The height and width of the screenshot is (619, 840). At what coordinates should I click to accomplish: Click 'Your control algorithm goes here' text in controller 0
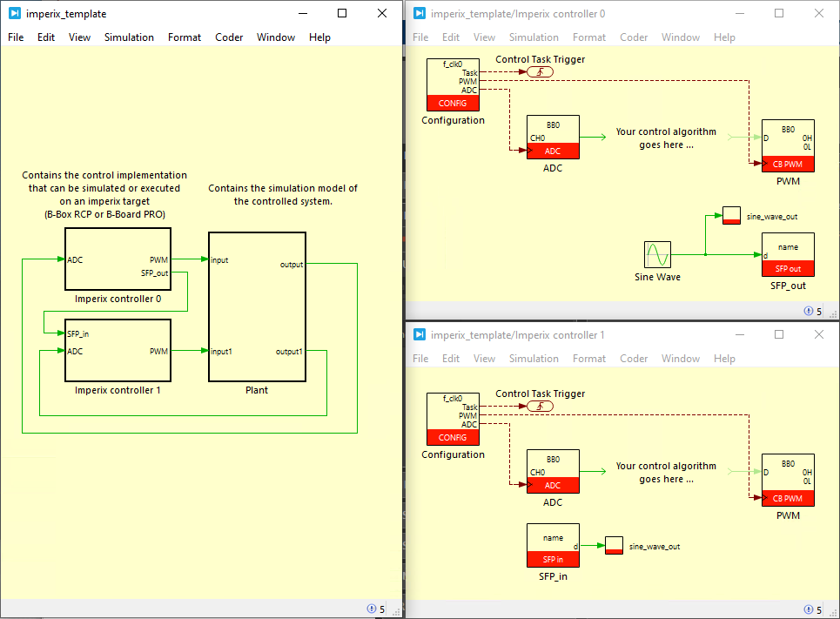click(x=666, y=138)
